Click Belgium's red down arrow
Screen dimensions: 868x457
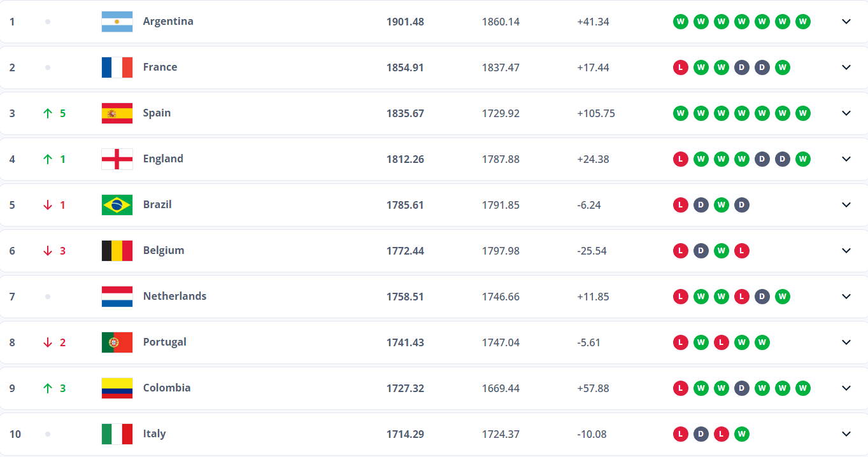point(48,251)
